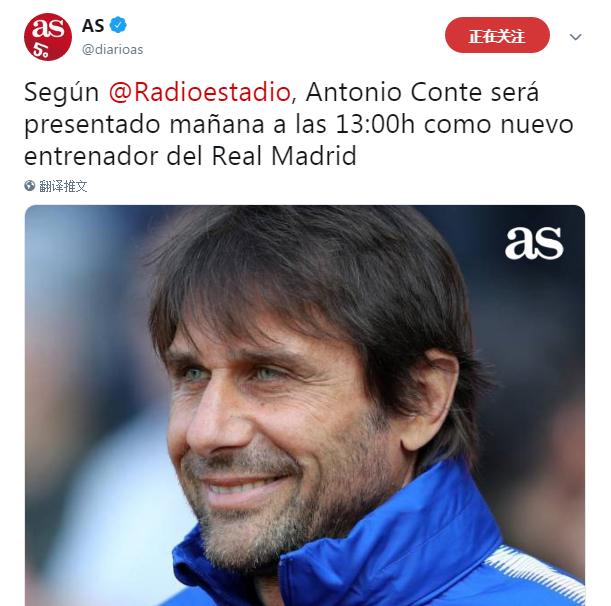Open the Antonio Conte photo attachment

pyautogui.click(x=305, y=405)
